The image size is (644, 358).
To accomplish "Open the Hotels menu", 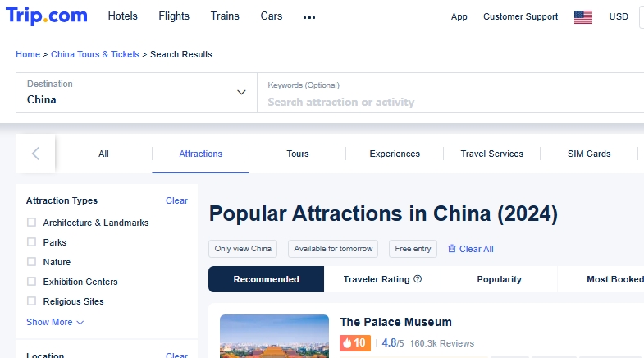I will [x=123, y=16].
